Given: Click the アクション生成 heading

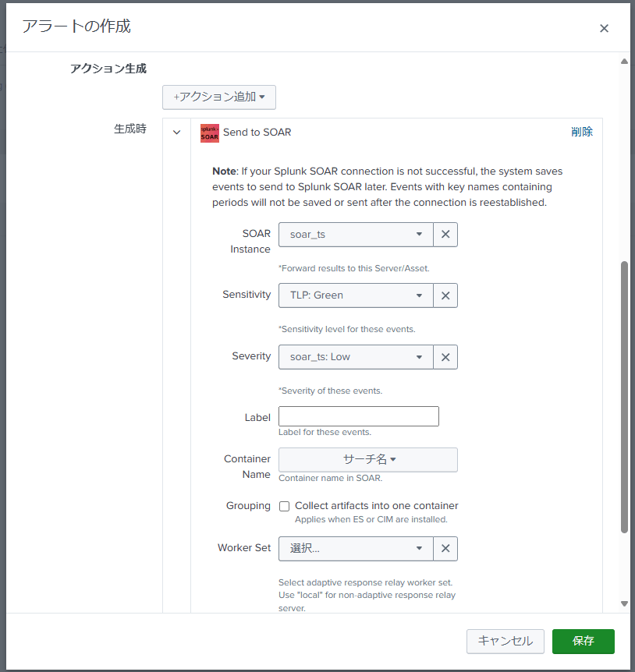Looking at the screenshot, I should coord(108,69).
